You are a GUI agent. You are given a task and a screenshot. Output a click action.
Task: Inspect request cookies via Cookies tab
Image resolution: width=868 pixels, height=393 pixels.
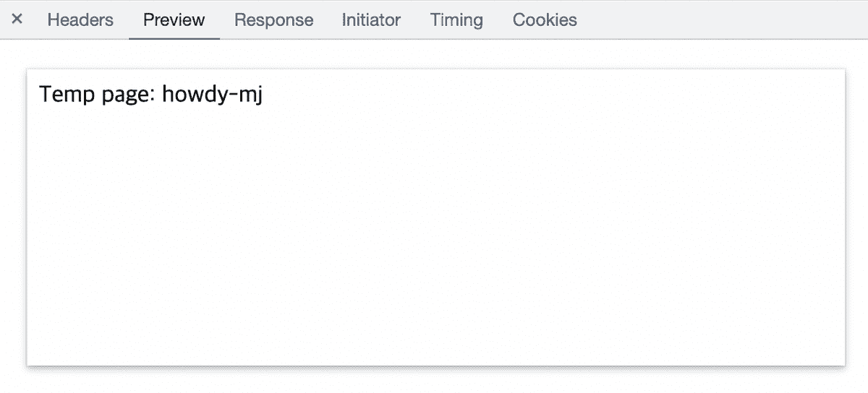coord(545,20)
